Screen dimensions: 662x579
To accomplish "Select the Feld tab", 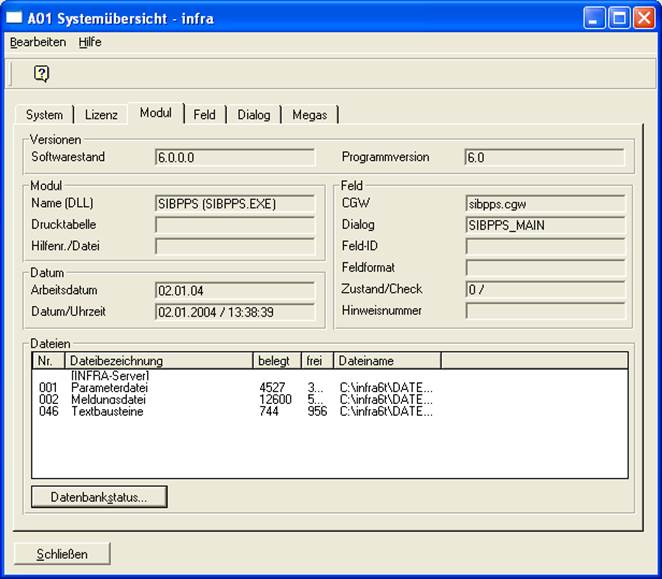I will pyautogui.click(x=204, y=115).
